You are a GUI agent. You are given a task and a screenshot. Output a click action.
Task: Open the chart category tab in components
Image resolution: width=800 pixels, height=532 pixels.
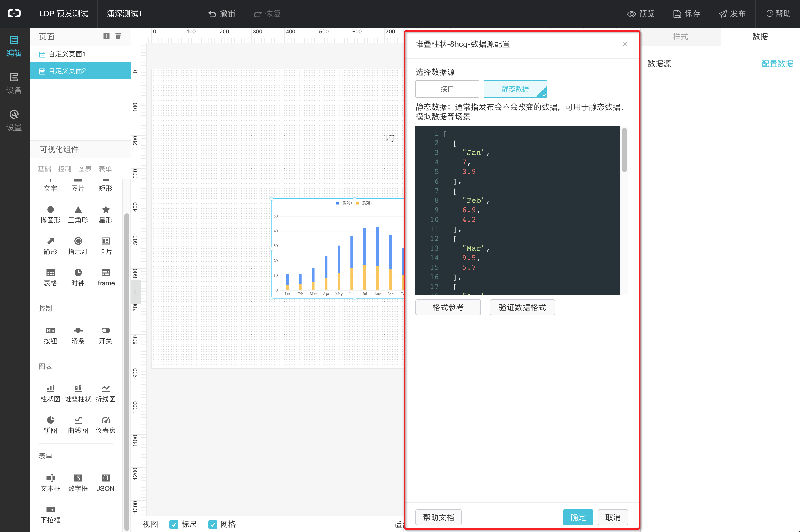(x=85, y=169)
